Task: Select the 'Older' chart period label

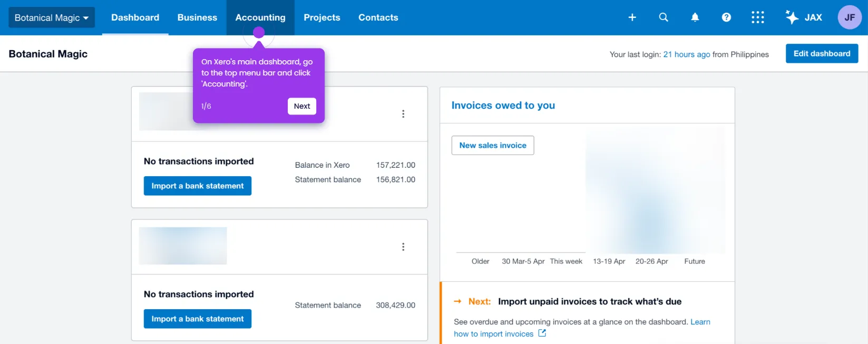Action: [x=480, y=261]
